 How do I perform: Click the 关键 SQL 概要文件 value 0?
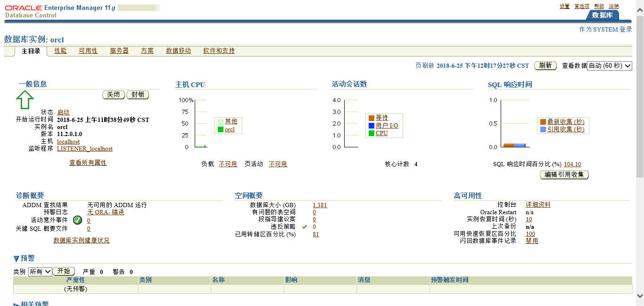click(x=89, y=229)
